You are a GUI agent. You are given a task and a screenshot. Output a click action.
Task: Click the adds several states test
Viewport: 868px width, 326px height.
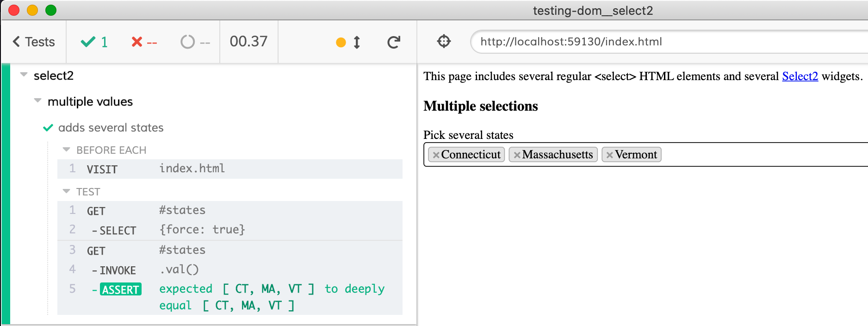click(111, 128)
